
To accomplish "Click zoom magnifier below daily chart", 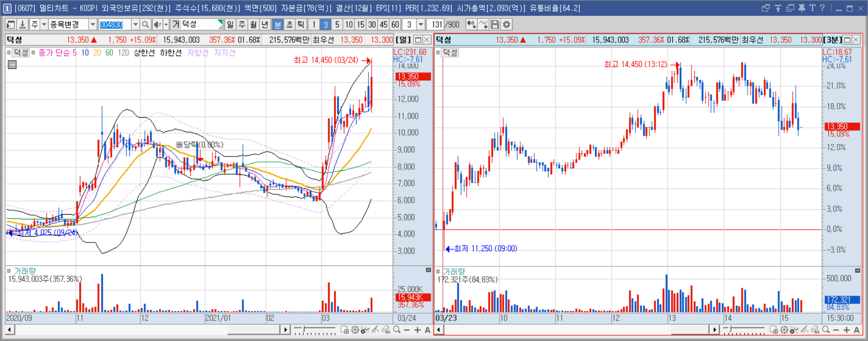I will (x=397, y=330).
